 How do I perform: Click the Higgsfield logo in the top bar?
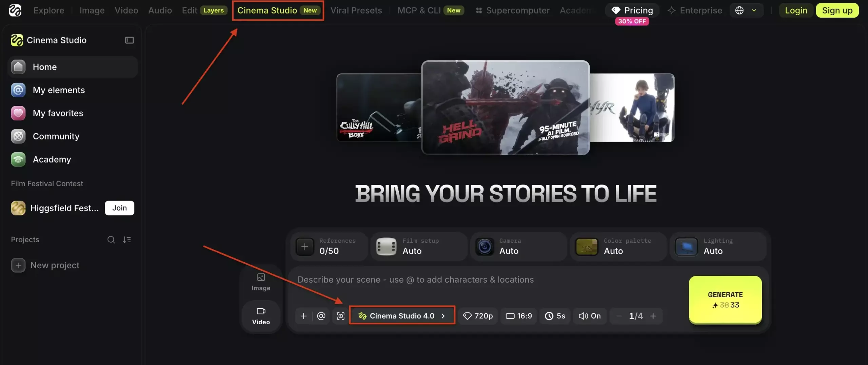[15, 10]
